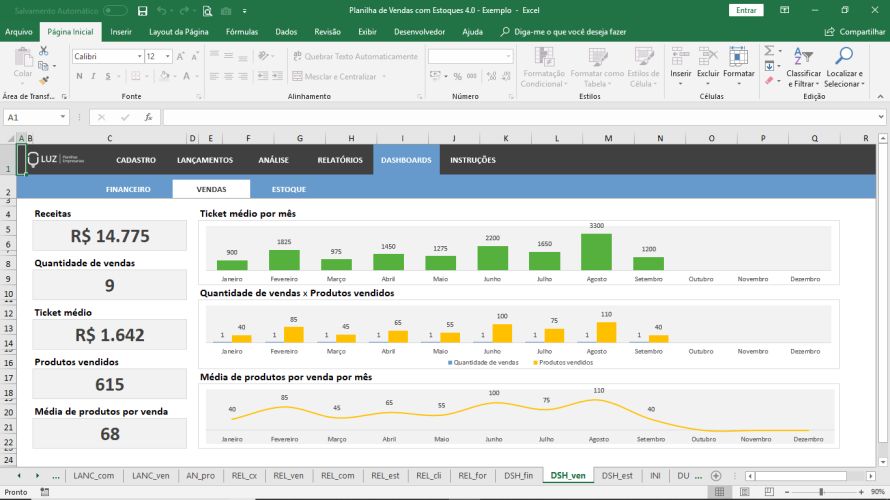This screenshot has height=500, width=890.
Task: Click the Cut scissors icon
Action: click(43, 52)
